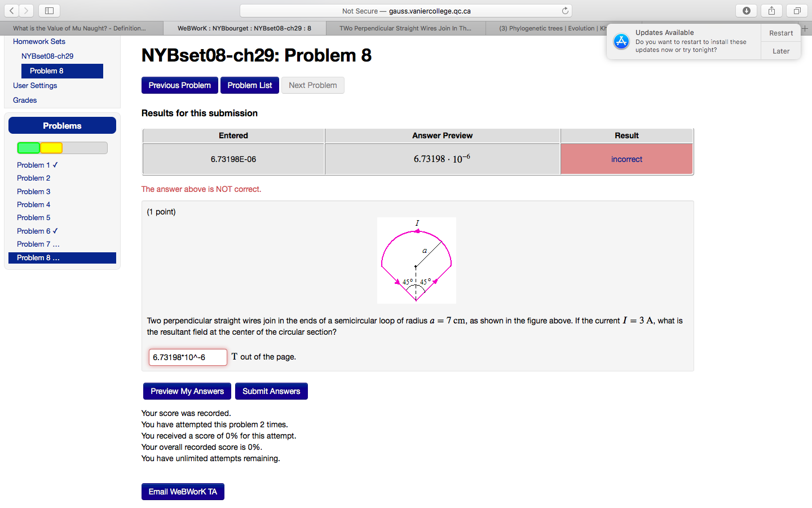This screenshot has height=508, width=812.
Task: Dismiss updates with the Later button
Action: tap(780, 51)
